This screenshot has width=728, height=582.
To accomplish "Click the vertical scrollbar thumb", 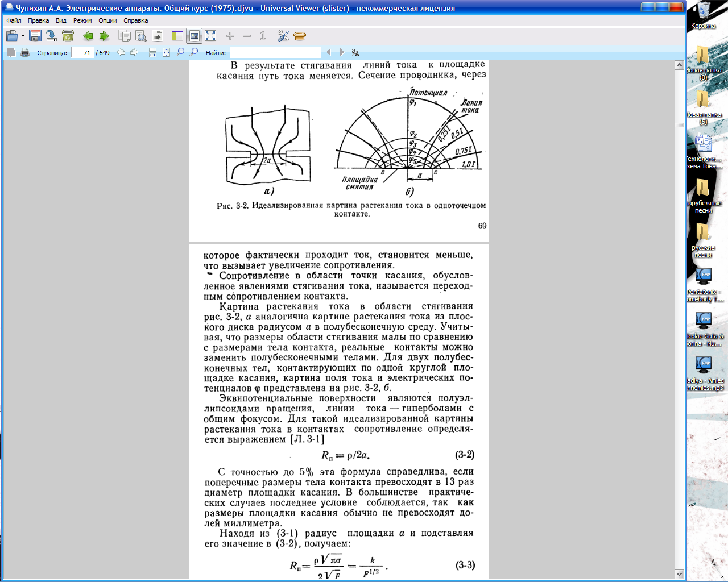I will pos(679,125).
